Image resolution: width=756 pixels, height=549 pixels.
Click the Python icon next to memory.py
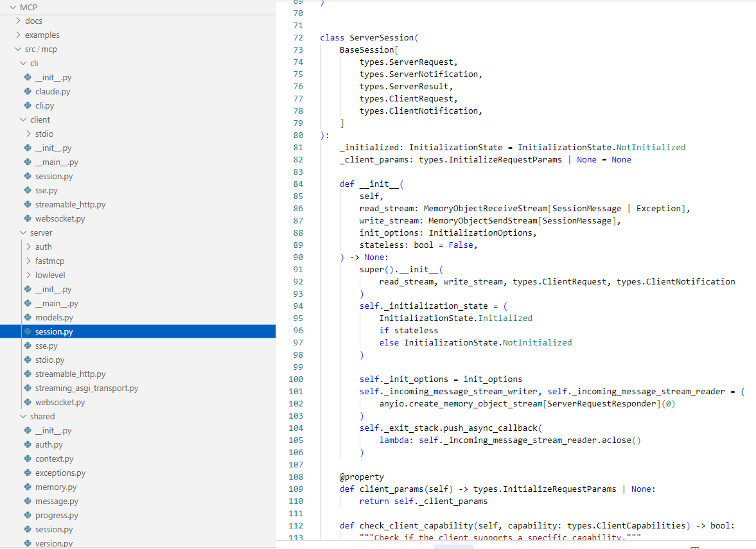[28, 487]
